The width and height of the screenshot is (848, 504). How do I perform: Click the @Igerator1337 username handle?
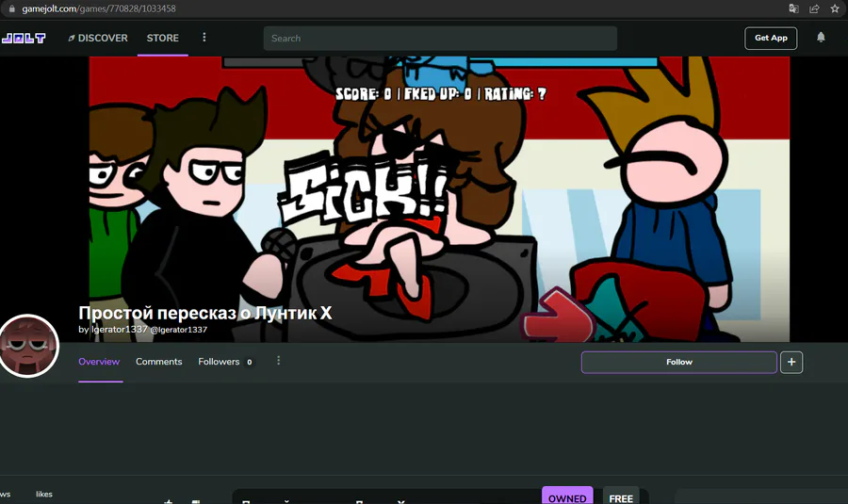coord(178,330)
